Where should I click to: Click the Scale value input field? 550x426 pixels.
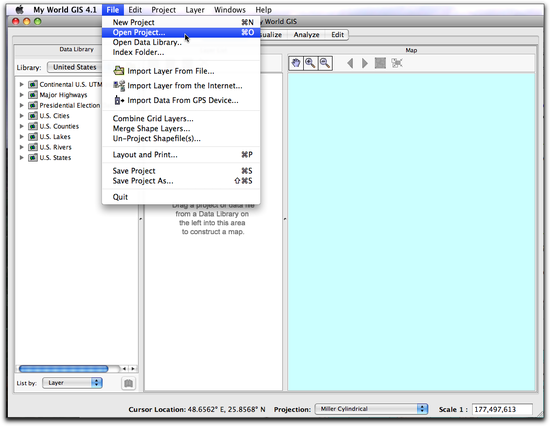[x=502, y=410]
